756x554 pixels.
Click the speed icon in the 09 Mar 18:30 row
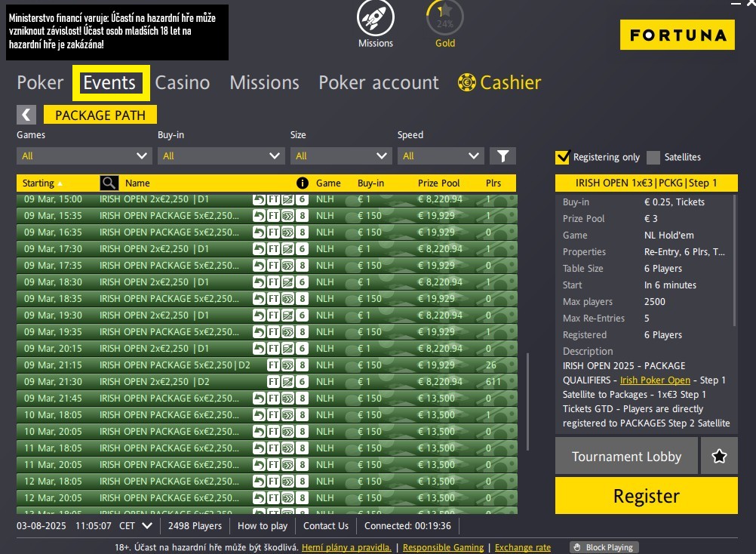click(x=288, y=282)
